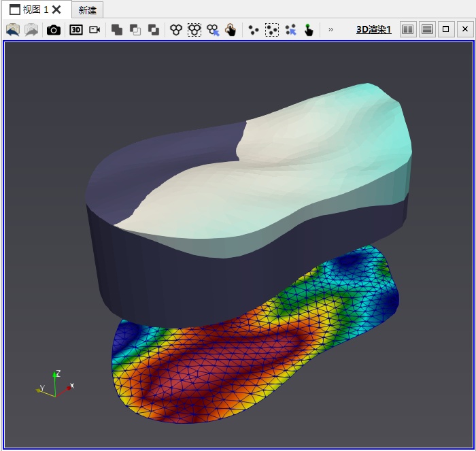Select points with polygon cursor tool
This screenshot has width=476, height=451.
coord(290,30)
